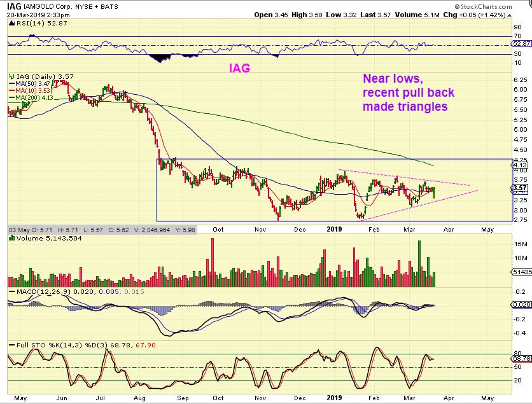
Task: Click the volume right-axis value tag
Action: (521, 272)
